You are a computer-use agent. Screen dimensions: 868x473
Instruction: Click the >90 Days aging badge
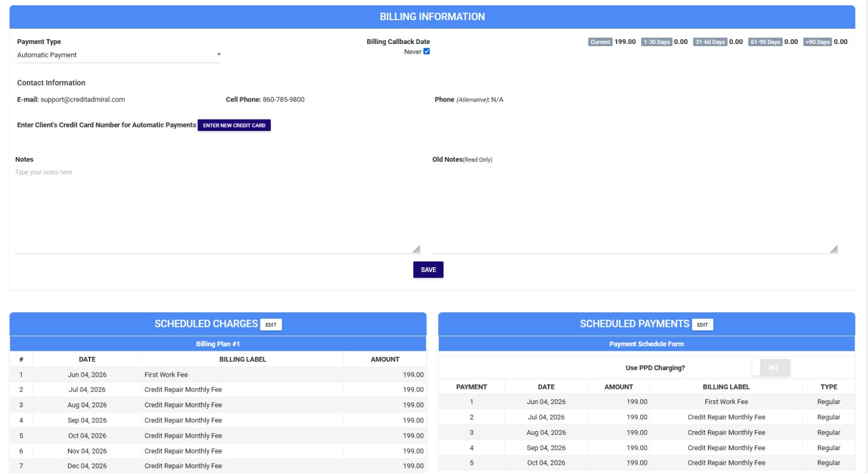pos(818,42)
